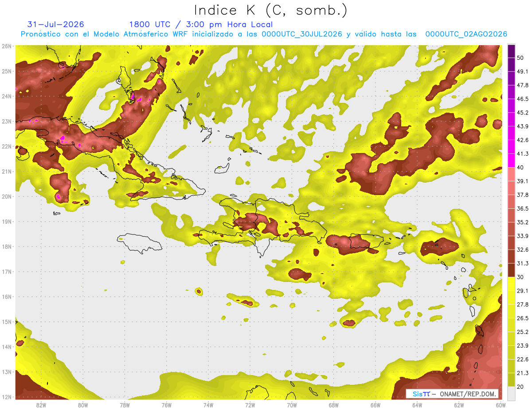Click the color bar value 45.2
The width and height of the screenshot is (532, 411).
(523, 113)
